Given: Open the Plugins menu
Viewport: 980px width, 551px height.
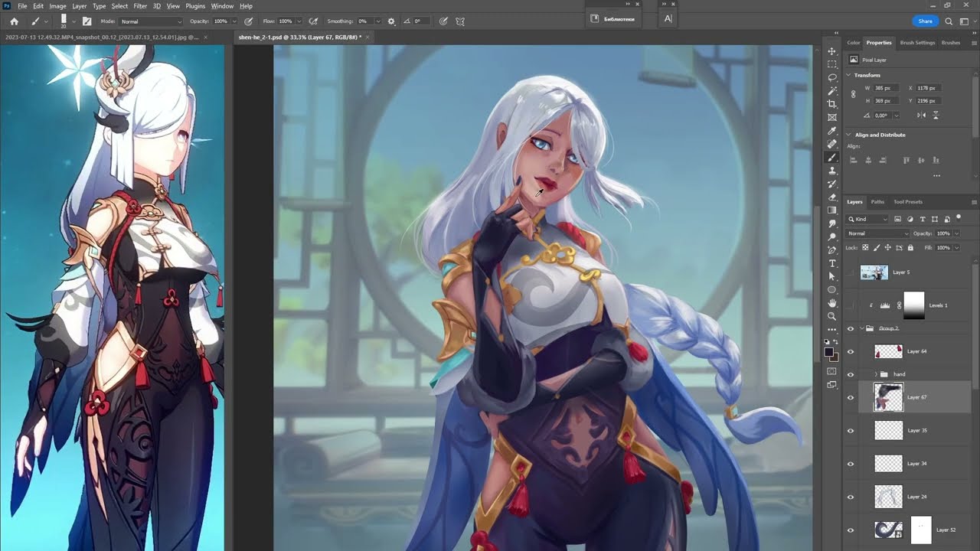Looking at the screenshot, I should coord(195,6).
